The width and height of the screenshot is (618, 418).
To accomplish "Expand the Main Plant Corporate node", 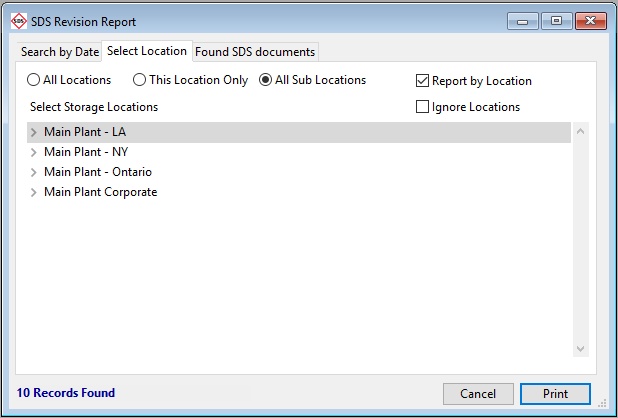I will pyautogui.click(x=34, y=192).
